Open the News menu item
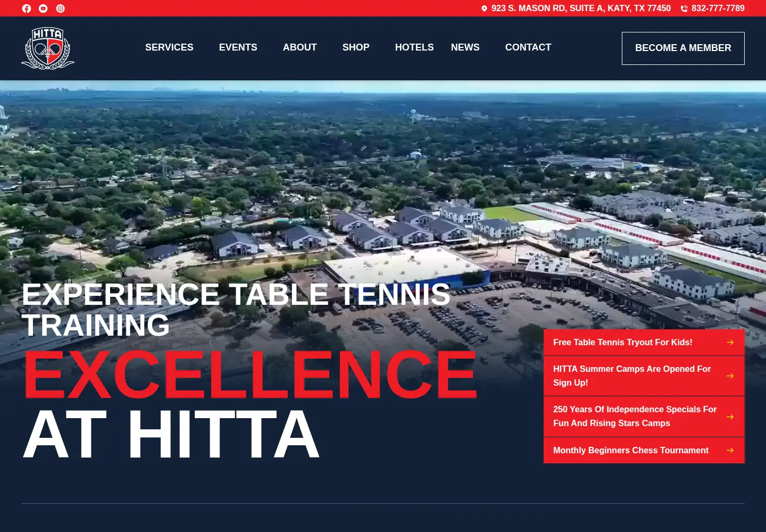The height and width of the screenshot is (532, 766). (x=465, y=47)
